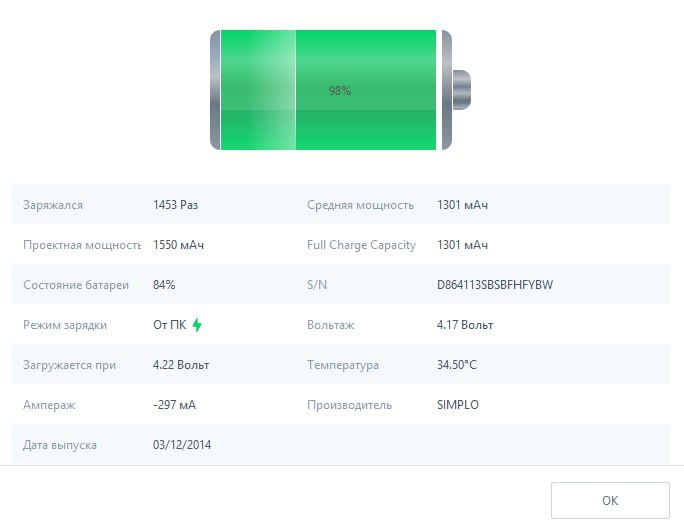
Task: Select the '03/12/2014' manufacture date
Action: (182, 445)
